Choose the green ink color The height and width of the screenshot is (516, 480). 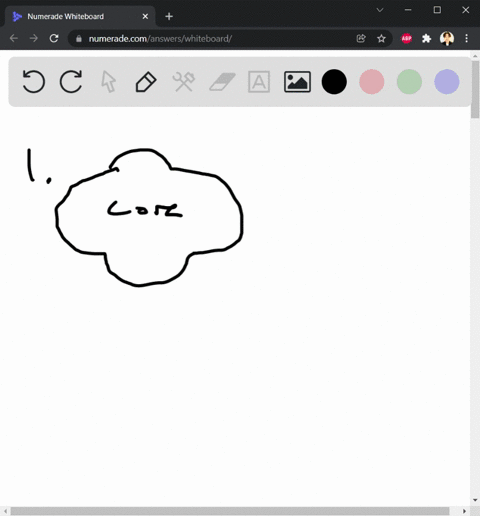[409, 82]
